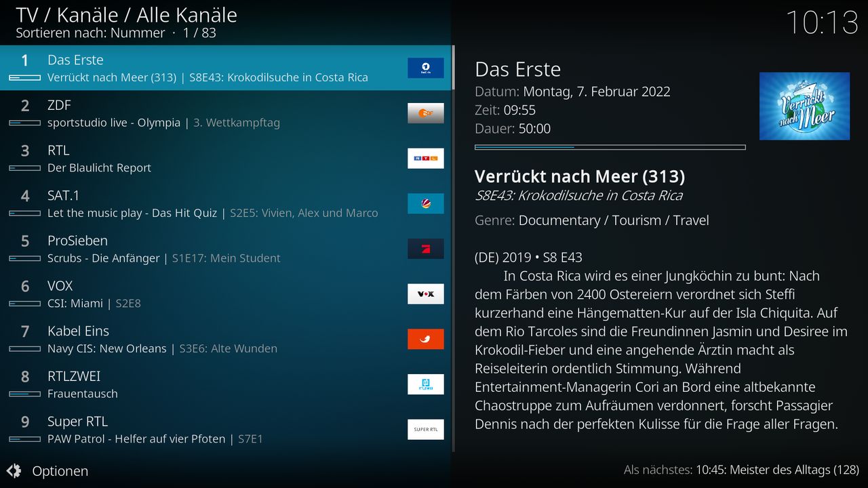Viewport: 868px width, 488px height.
Task: Click the Als nächstes Meister des Alltags text
Action: click(x=742, y=470)
